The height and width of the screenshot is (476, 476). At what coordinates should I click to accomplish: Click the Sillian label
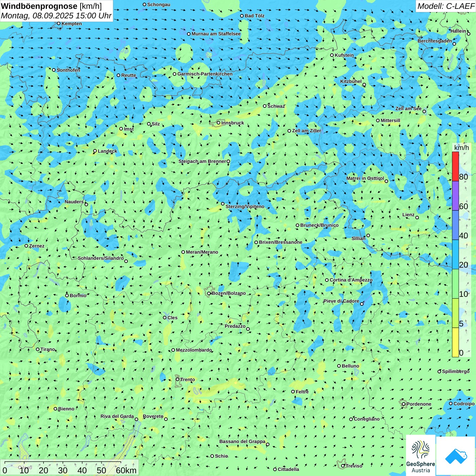click(358, 238)
